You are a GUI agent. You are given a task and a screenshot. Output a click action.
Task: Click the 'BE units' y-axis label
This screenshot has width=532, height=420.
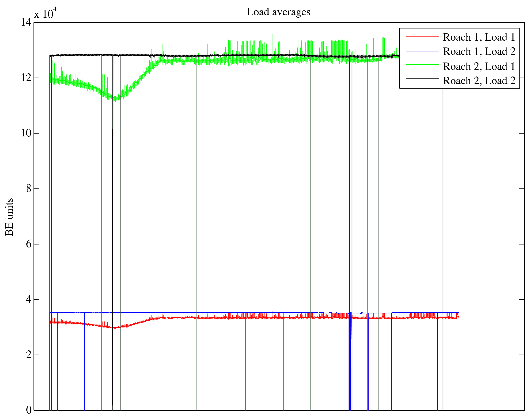[9, 217]
